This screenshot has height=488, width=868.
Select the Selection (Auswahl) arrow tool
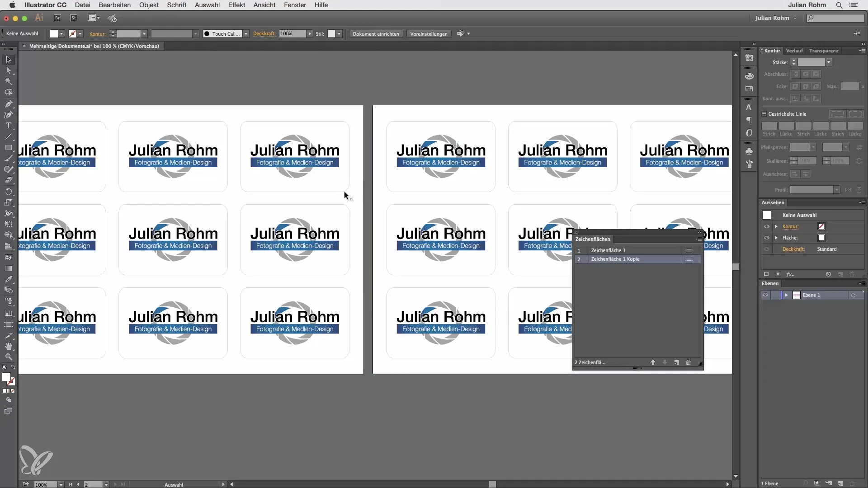[8, 60]
